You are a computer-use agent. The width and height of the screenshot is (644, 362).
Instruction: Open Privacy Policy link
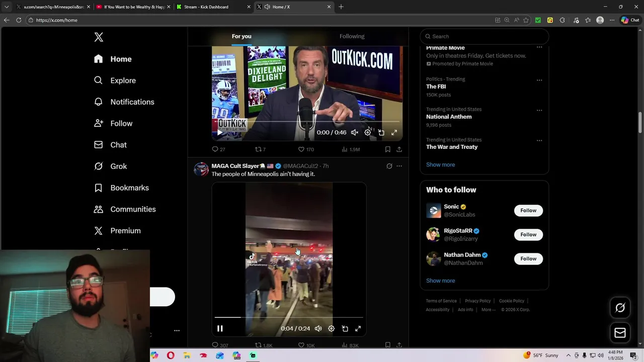[x=477, y=301]
